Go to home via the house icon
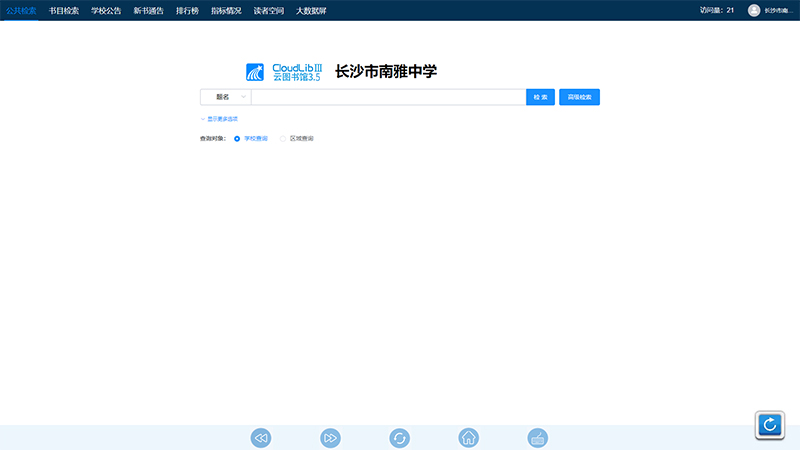The height and width of the screenshot is (450, 800). [x=468, y=438]
